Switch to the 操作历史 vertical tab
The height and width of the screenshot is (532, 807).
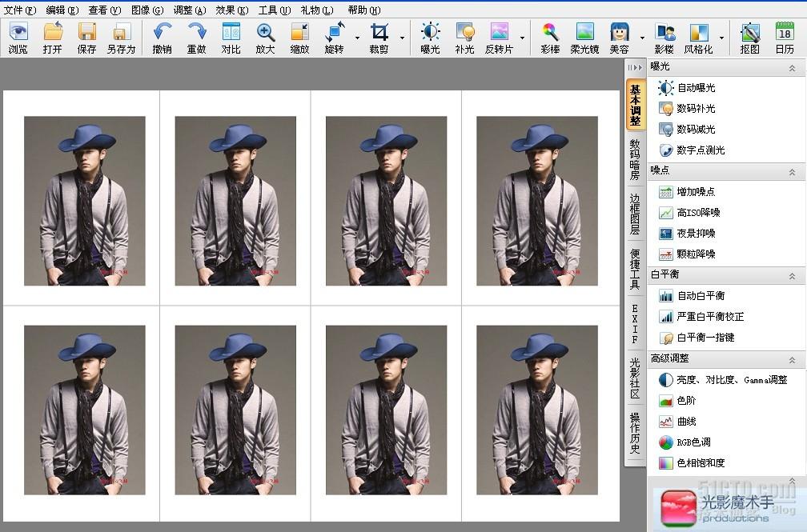636,433
